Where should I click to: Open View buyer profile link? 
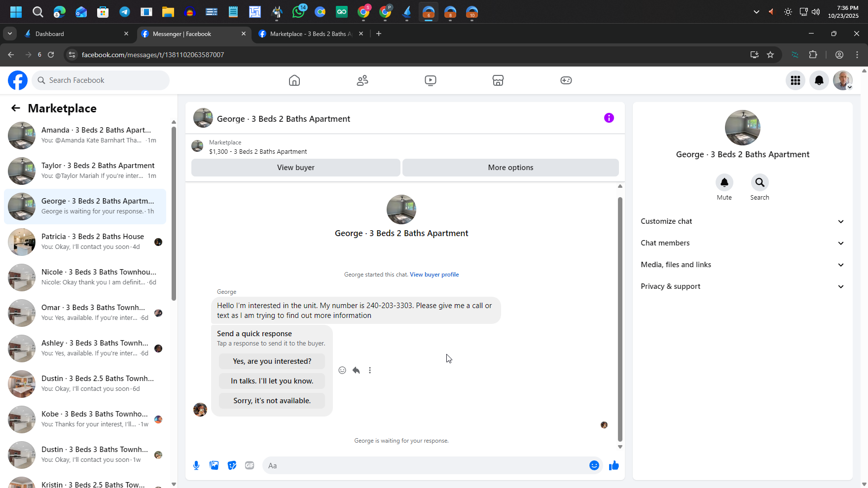[x=434, y=275]
